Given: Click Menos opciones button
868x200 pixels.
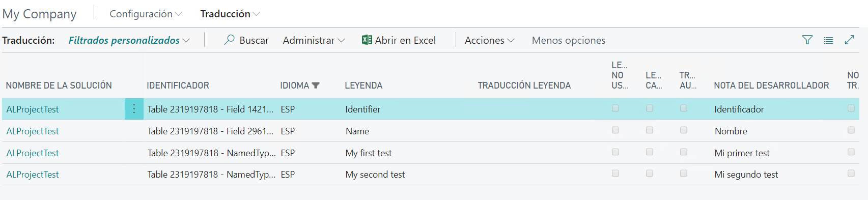Looking at the screenshot, I should (x=569, y=40).
